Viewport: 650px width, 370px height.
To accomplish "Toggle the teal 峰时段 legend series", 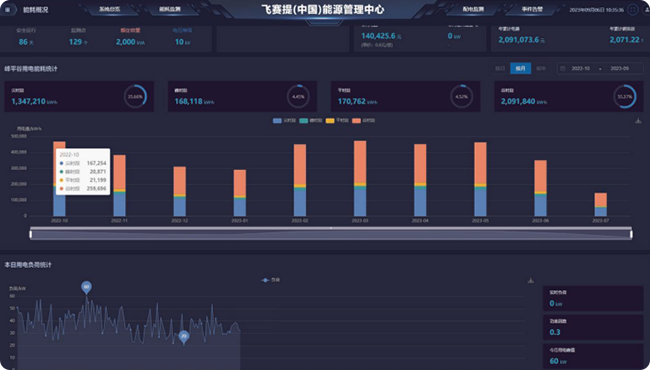I will pyautogui.click(x=310, y=121).
